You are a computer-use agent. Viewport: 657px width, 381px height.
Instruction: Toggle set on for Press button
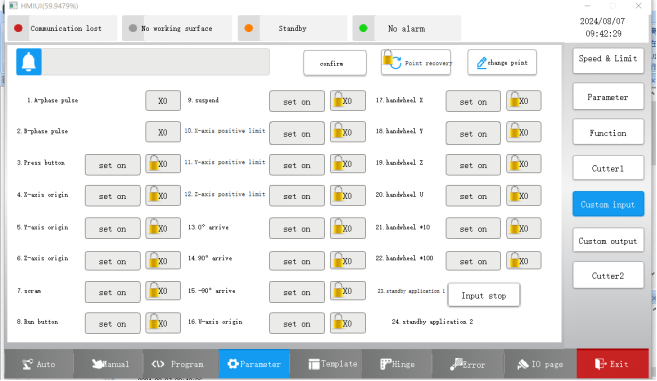(x=113, y=165)
